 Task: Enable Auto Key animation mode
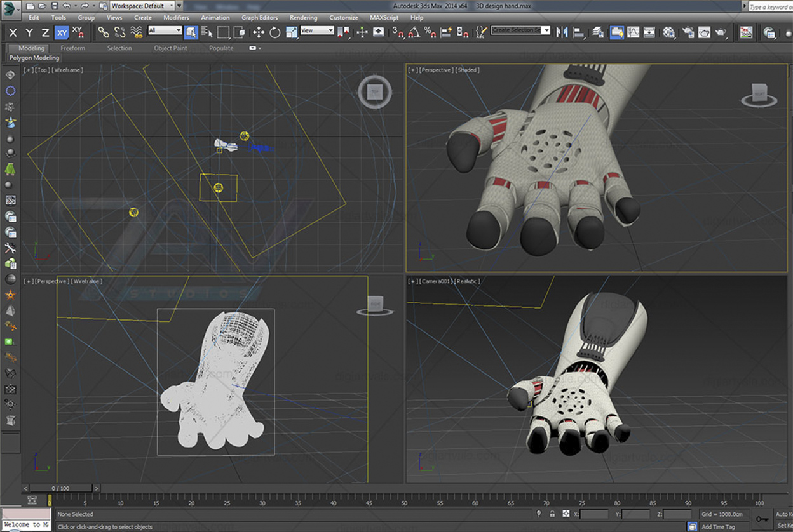click(782, 514)
